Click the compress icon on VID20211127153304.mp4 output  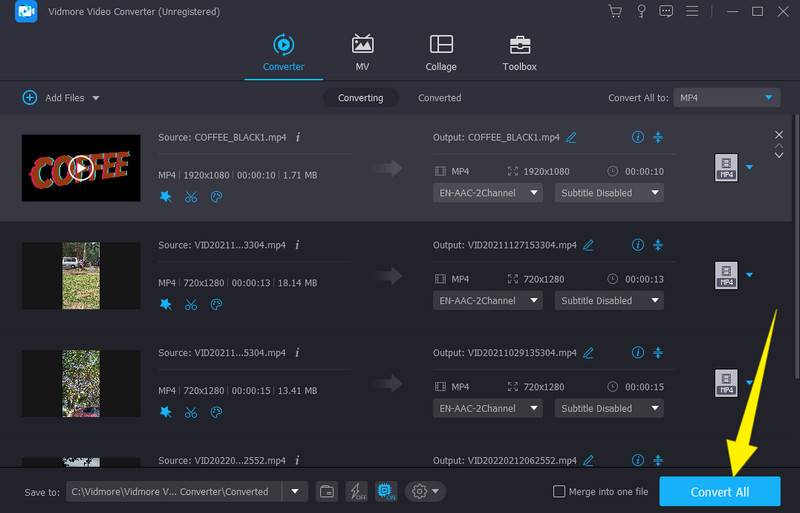[x=658, y=245]
